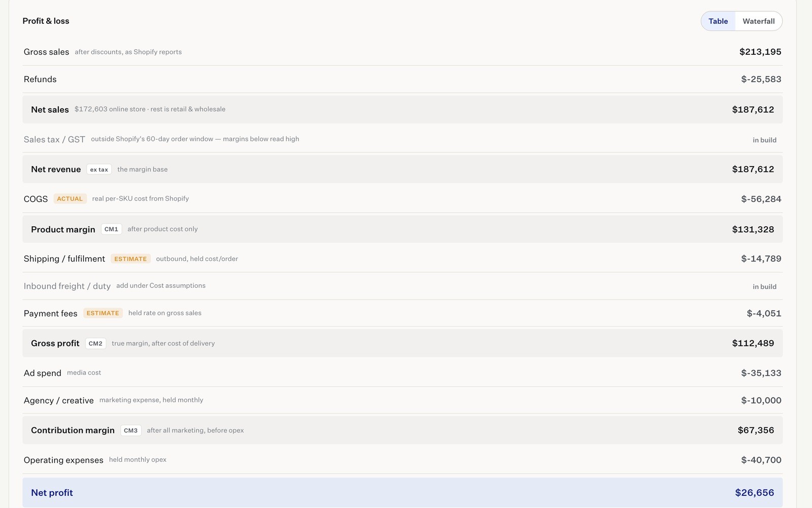
Task: Click the Net revenue row label
Action: click(56, 170)
